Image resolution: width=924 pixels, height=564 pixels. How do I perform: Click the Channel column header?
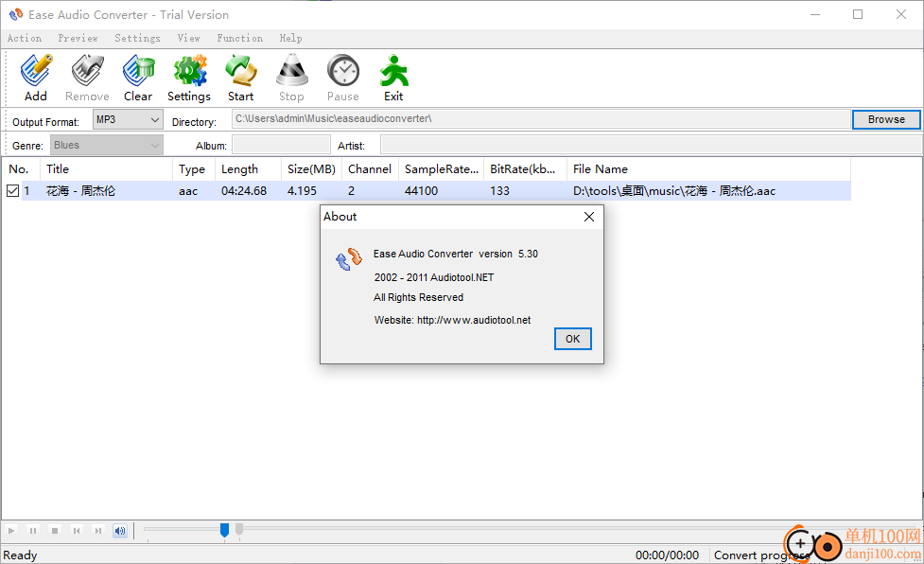coord(370,169)
